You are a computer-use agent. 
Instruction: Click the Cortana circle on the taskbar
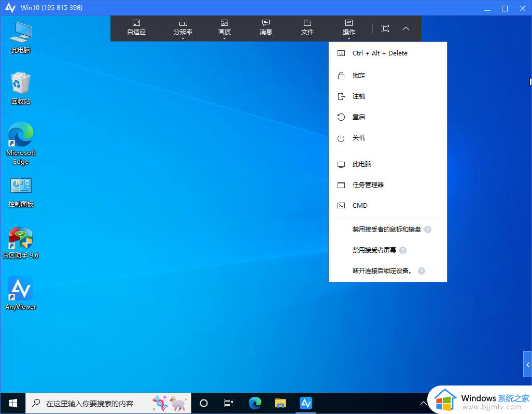[x=204, y=403]
